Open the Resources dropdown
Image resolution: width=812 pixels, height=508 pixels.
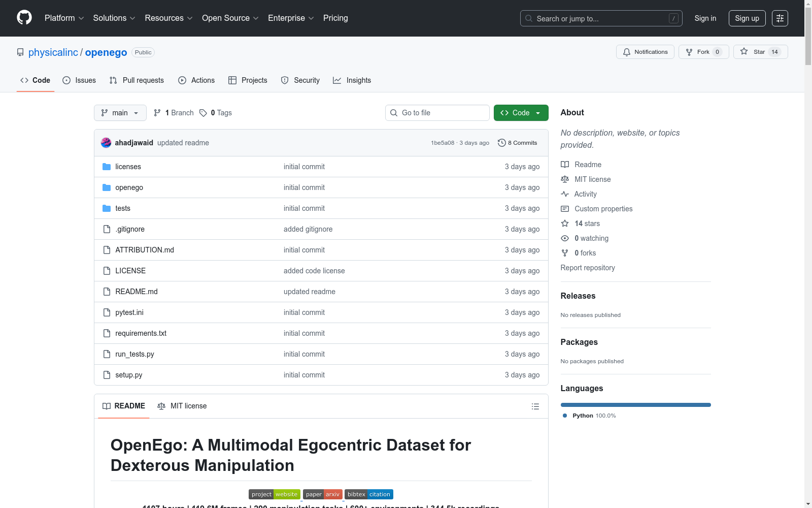(168, 18)
